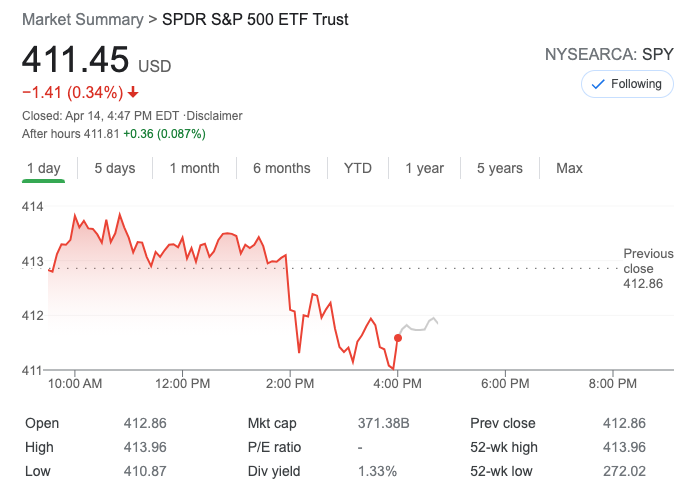Click the NYSEARCA: SPY ticker label

(610, 54)
